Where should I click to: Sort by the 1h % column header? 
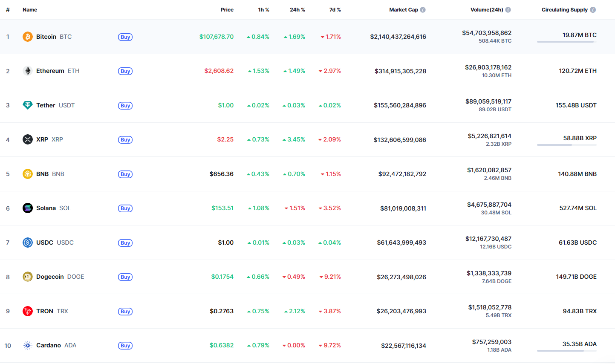pos(264,10)
